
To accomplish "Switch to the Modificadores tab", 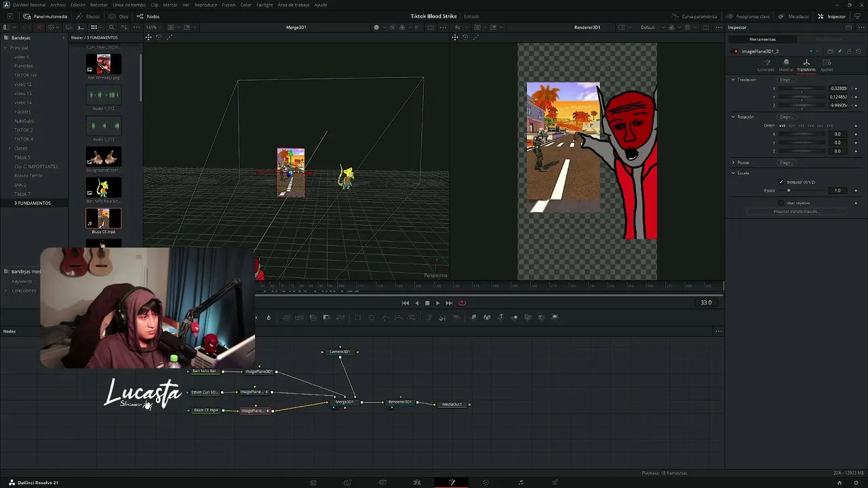I will (x=829, y=39).
